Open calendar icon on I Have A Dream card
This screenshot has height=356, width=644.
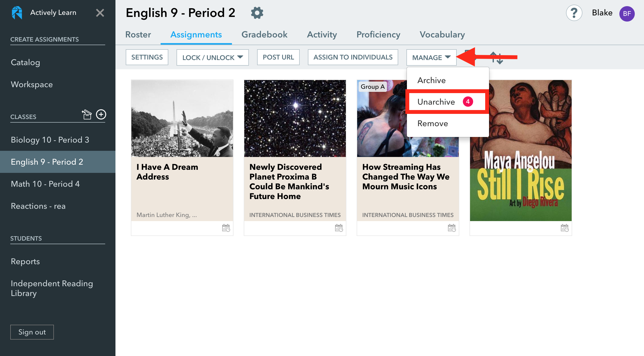point(226,228)
